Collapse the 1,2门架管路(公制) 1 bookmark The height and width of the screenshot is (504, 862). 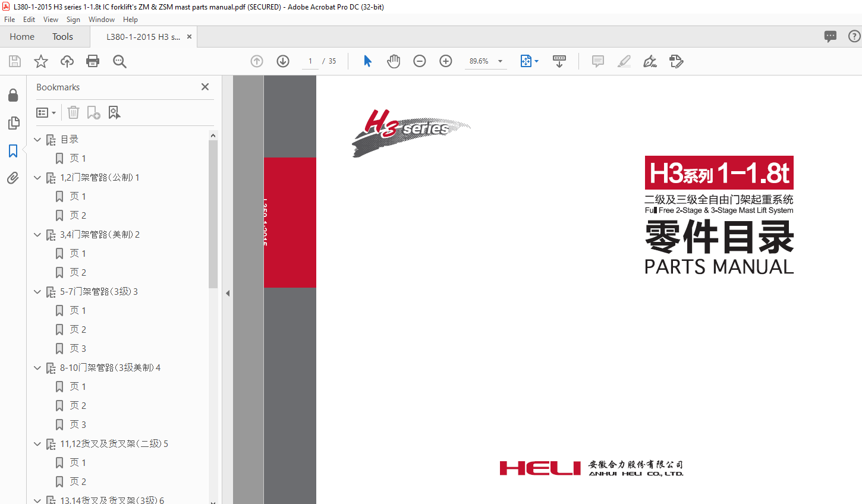[37, 178]
